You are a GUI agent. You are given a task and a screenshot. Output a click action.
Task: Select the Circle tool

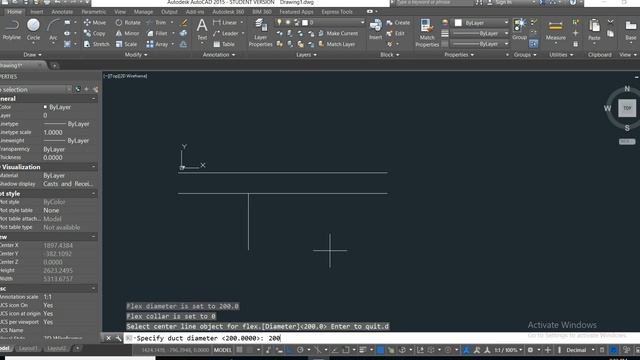coord(33,29)
